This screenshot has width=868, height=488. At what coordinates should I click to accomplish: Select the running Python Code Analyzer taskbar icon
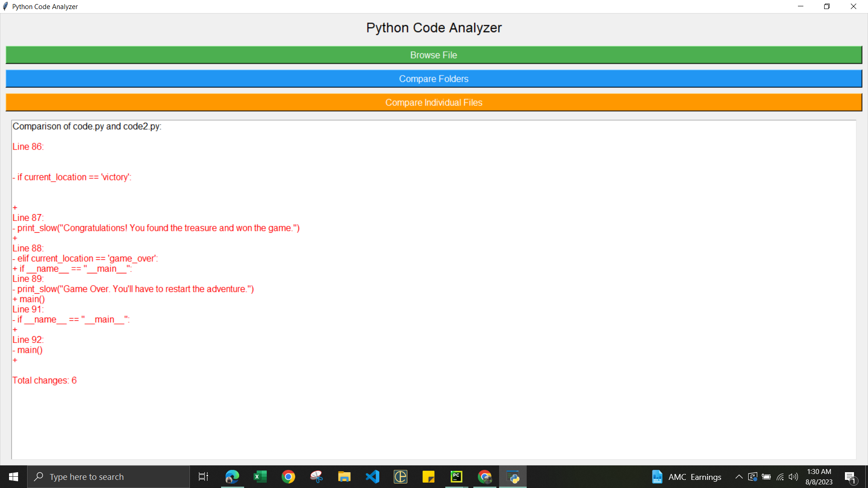coord(513,477)
